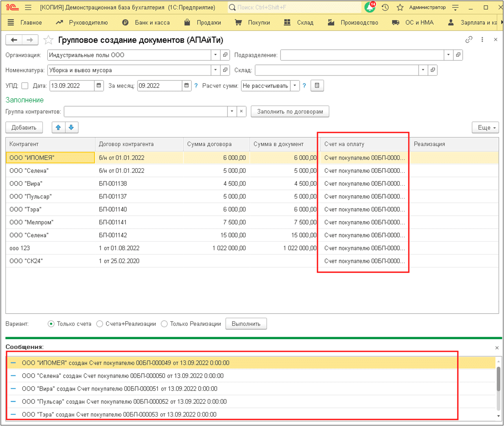The image size is (504, 426).
Task: Go back with left arrow button
Action: coord(14,40)
